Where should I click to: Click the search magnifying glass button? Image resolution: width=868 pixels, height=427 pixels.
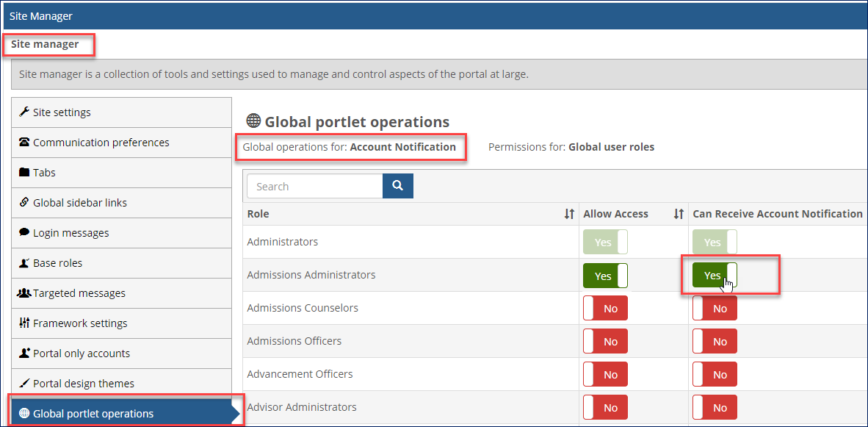(x=397, y=185)
